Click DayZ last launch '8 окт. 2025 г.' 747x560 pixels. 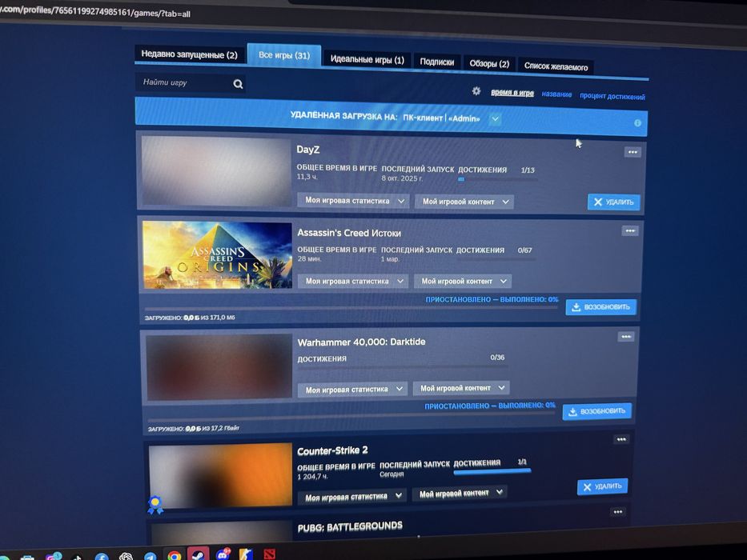click(x=402, y=178)
